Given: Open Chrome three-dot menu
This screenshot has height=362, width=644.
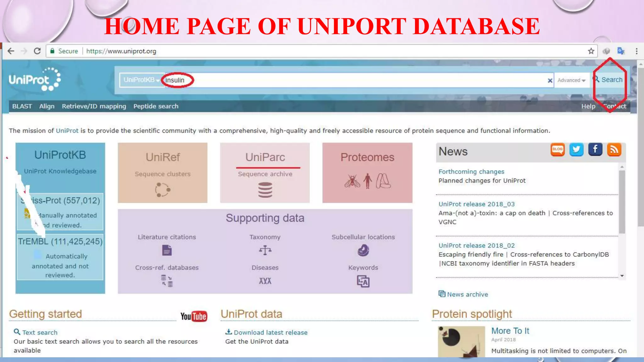Looking at the screenshot, I should (x=636, y=51).
